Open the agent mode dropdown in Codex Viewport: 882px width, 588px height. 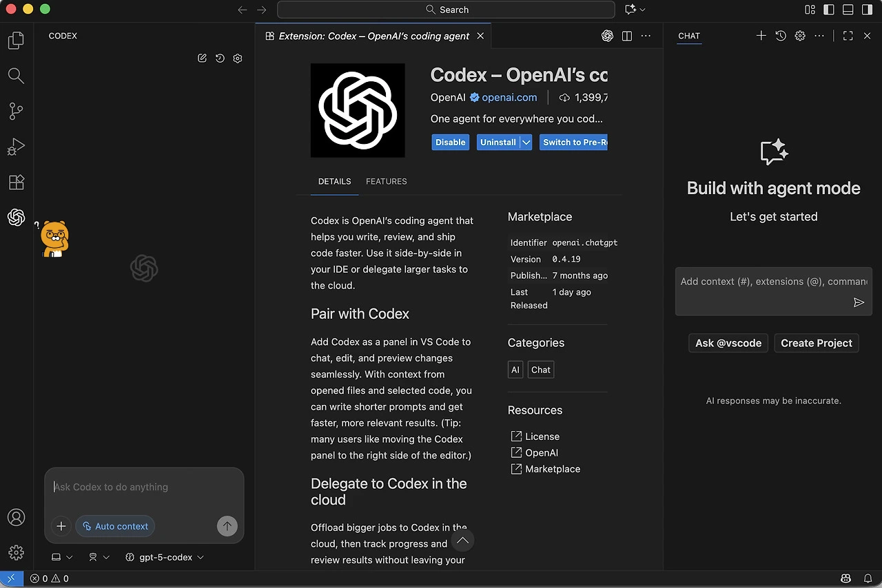tap(99, 557)
